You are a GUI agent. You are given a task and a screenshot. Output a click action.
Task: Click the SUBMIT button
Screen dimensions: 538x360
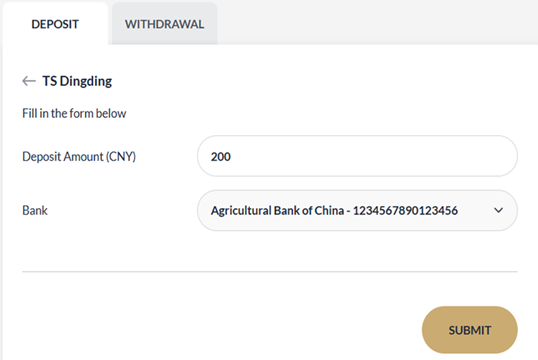470,330
